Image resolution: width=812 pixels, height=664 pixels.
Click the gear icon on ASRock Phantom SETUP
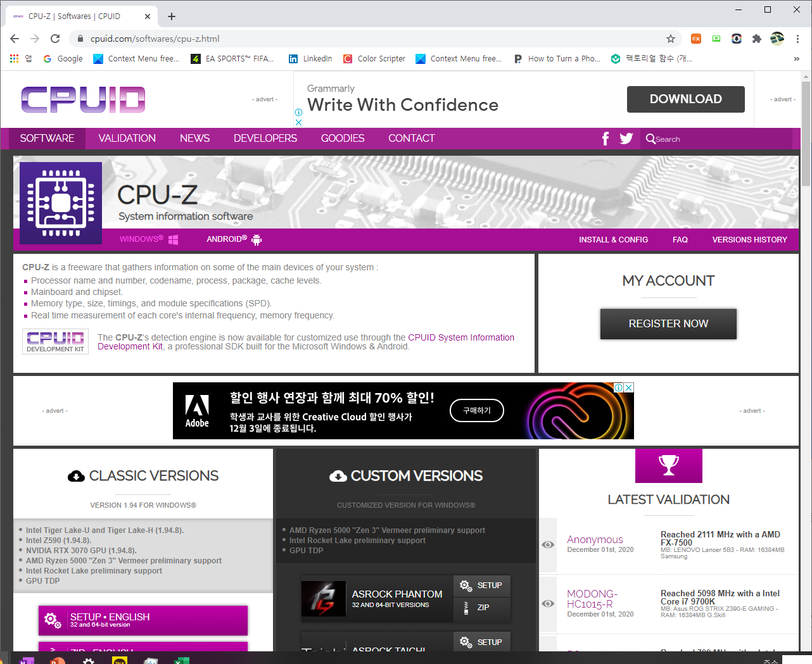[466, 586]
